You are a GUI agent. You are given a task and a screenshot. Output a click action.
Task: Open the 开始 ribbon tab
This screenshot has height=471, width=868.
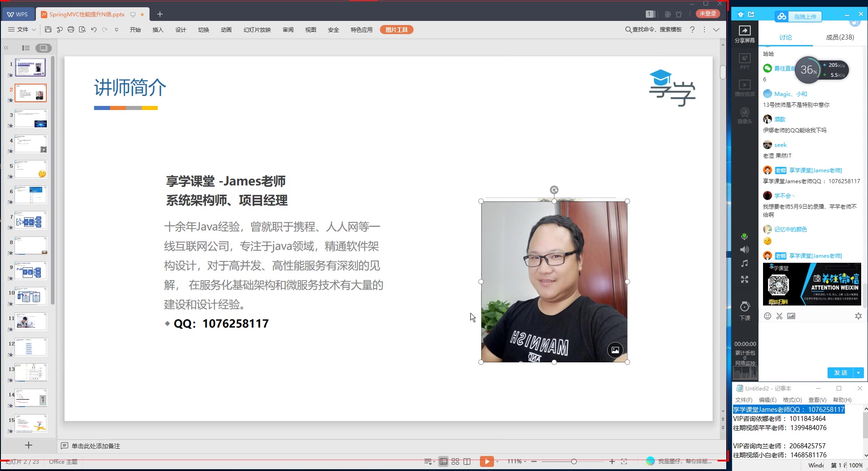(x=135, y=30)
